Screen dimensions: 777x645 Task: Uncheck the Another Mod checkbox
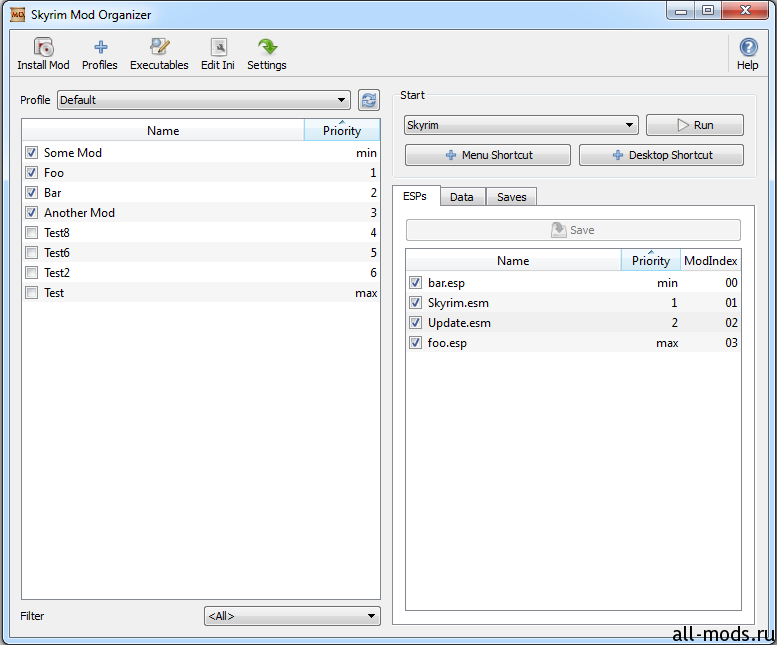click(31, 213)
